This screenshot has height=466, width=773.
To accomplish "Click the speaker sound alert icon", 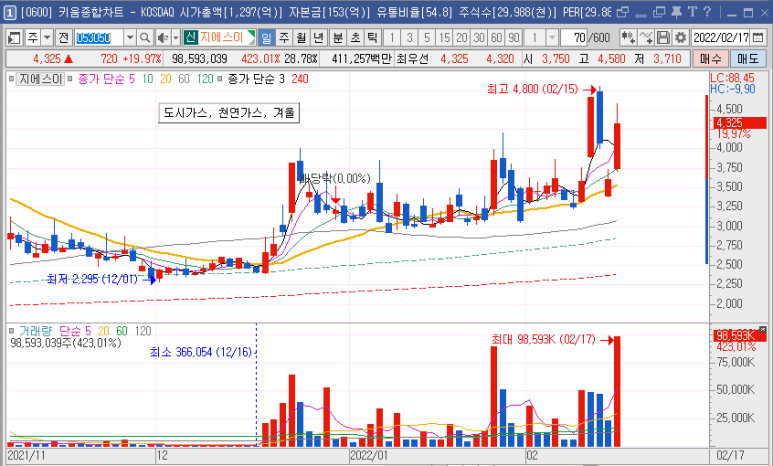I will [x=163, y=37].
